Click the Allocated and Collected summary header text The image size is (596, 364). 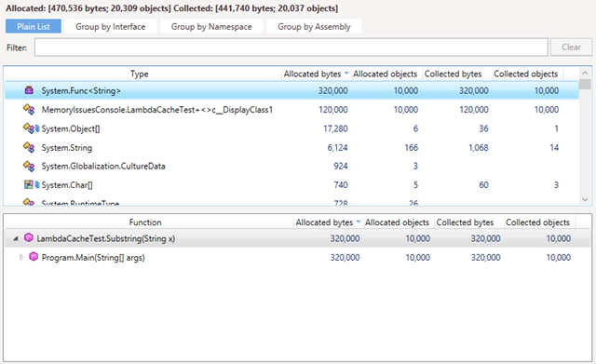171,8
